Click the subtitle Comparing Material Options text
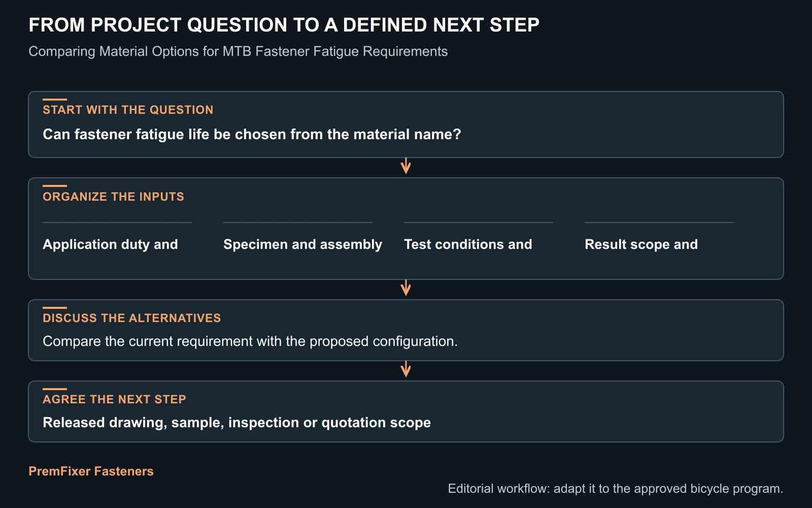This screenshot has height=508, width=812. [x=238, y=51]
